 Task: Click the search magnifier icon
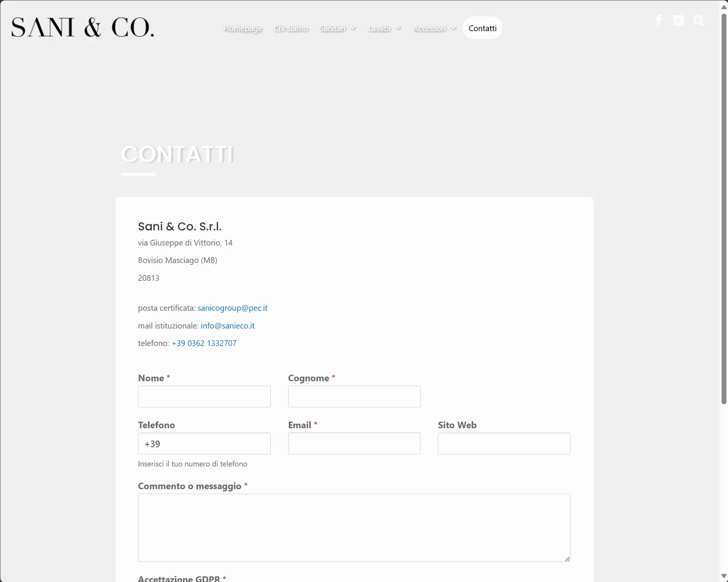click(x=698, y=20)
